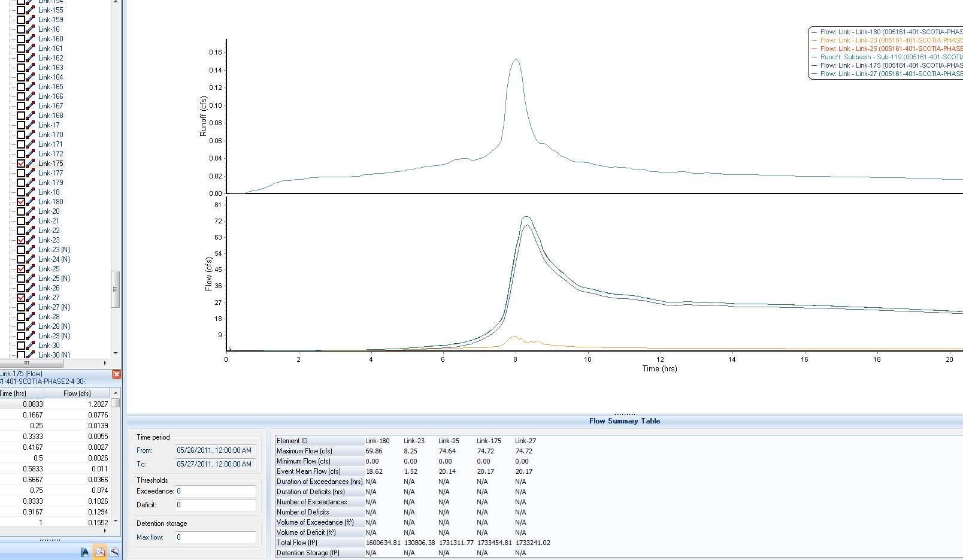Click the From date field showing 05/26/2011
This screenshot has width=963, height=560.
215,450
